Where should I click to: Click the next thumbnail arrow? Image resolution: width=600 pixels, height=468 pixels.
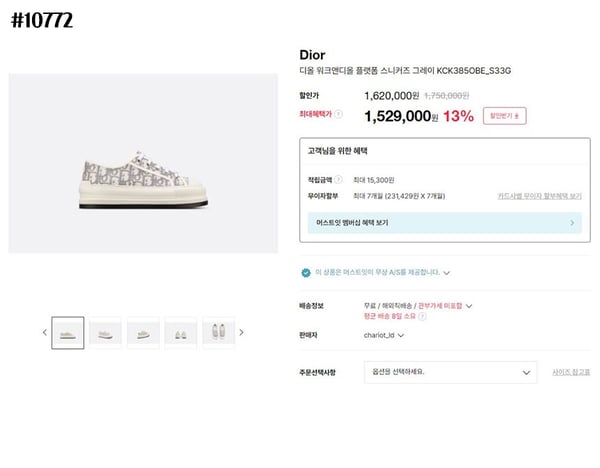pos(241,332)
